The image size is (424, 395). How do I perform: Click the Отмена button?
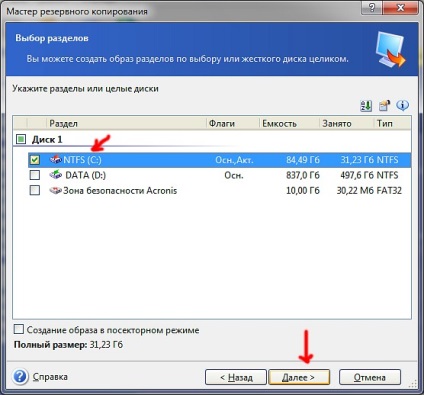tap(370, 377)
